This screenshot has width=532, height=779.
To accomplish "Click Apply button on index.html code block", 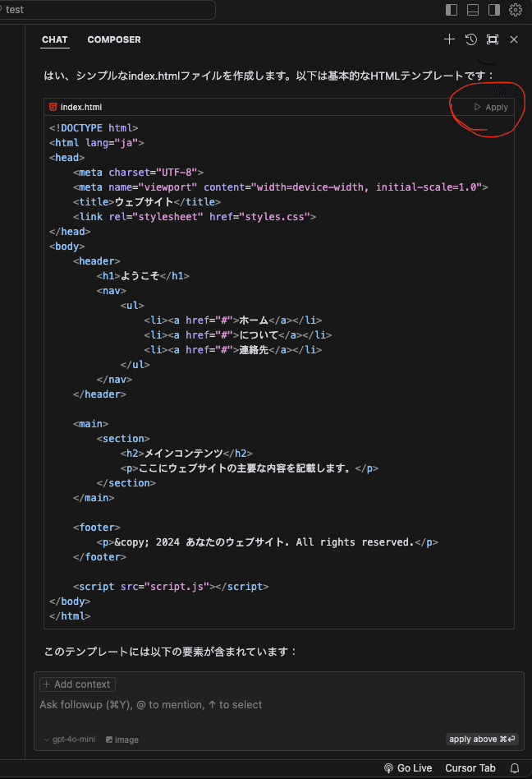I will 491,107.
